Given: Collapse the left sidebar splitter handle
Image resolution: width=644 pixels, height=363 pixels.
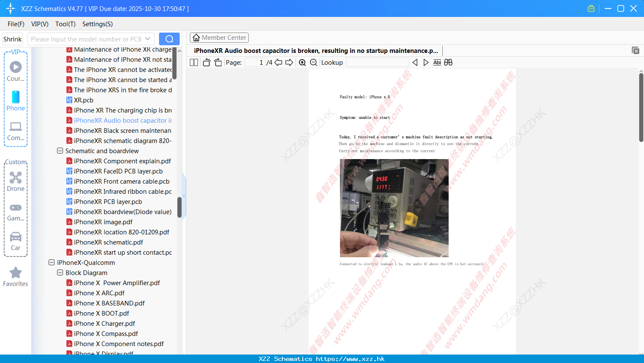Looking at the screenshot, I should (184, 195).
